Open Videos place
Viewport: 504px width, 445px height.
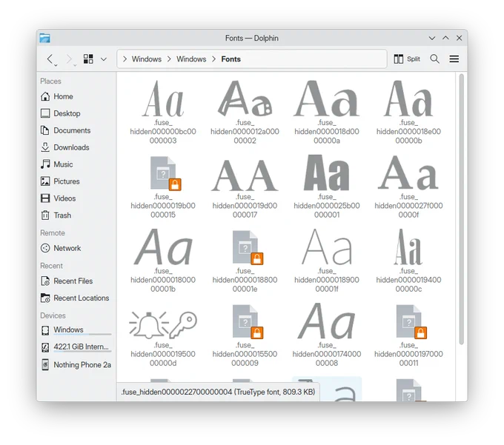click(x=76, y=198)
